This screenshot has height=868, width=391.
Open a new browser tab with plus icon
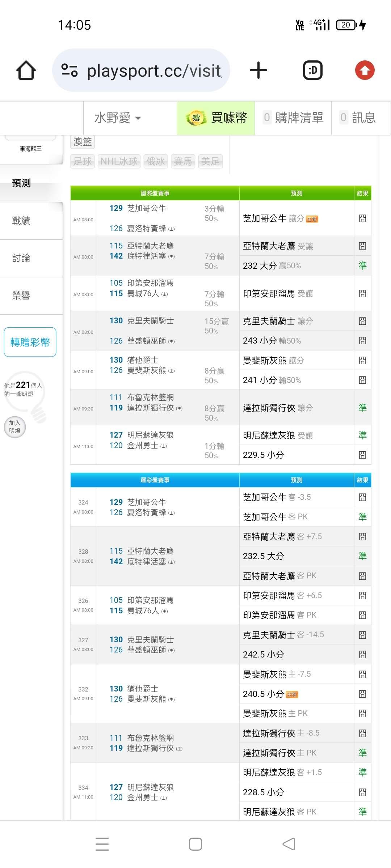[x=258, y=70]
